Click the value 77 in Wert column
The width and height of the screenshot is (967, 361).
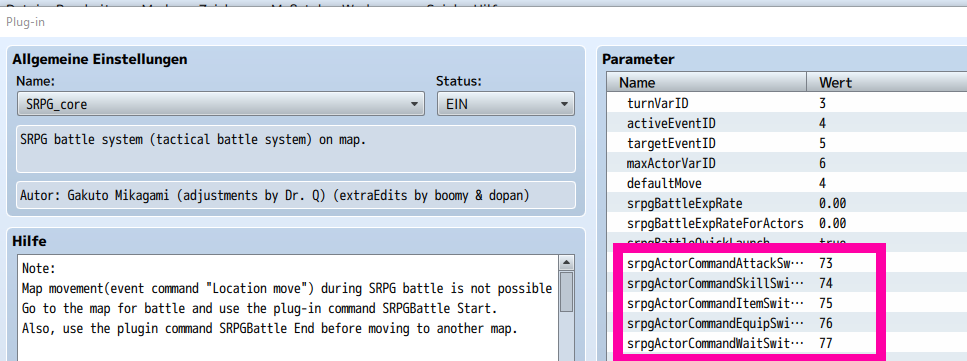(x=826, y=344)
